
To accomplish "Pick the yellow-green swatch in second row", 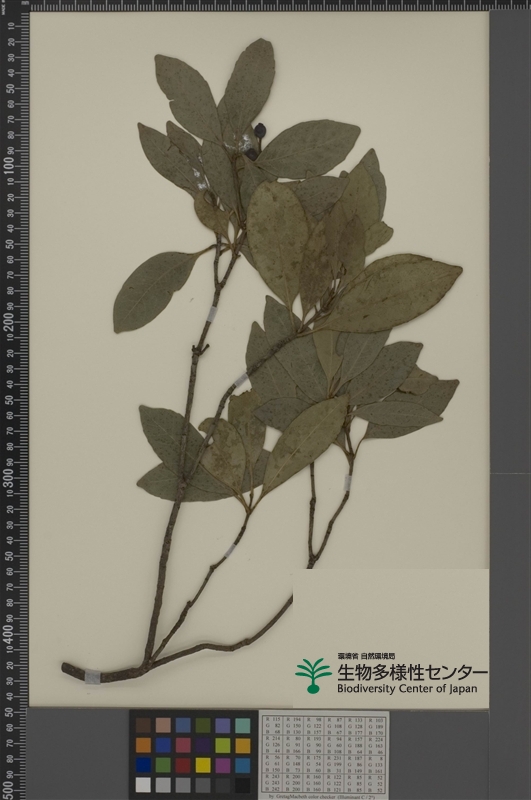I will pyautogui.click(x=223, y=745).
